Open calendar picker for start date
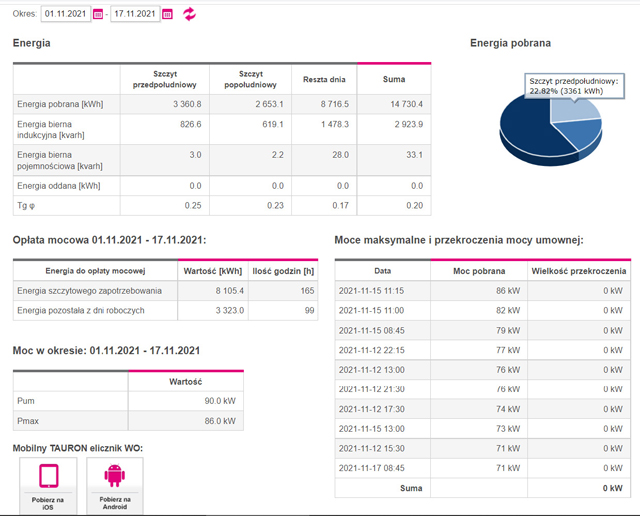The width and height of the screenshot is (640, 516). point(98,14)
